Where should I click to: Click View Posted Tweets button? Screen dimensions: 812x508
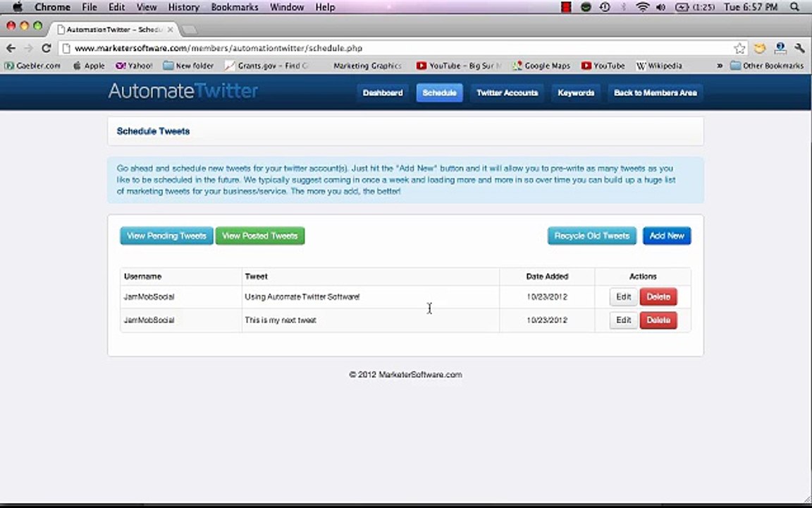[260, 236]
